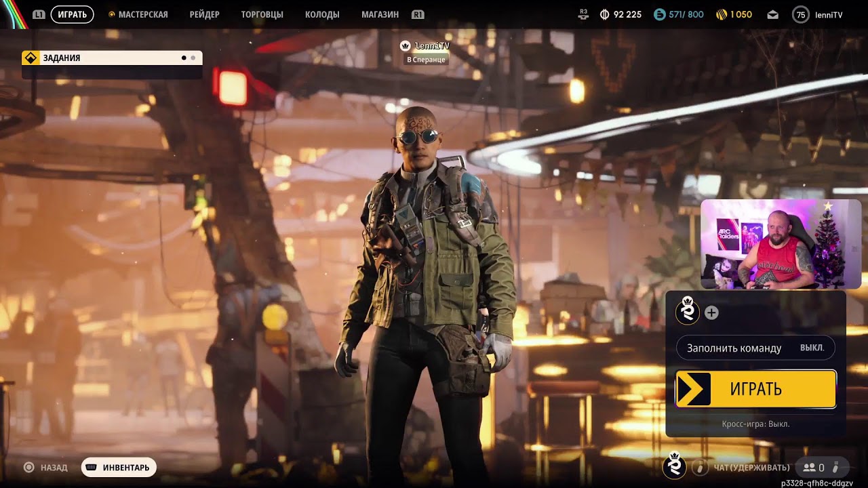The width and height of the screenshot is (868, 488).
Task: Click the stick icon right of the friends count
Action: (x=836, y=467)
